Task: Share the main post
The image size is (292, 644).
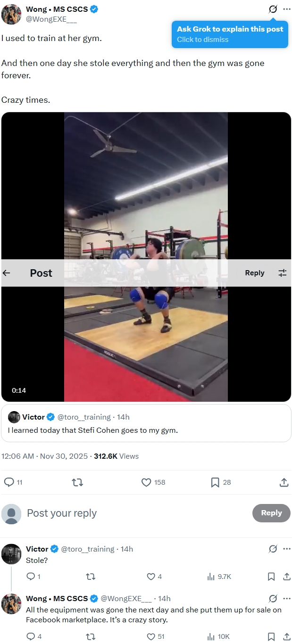Action: click(284, 482)
